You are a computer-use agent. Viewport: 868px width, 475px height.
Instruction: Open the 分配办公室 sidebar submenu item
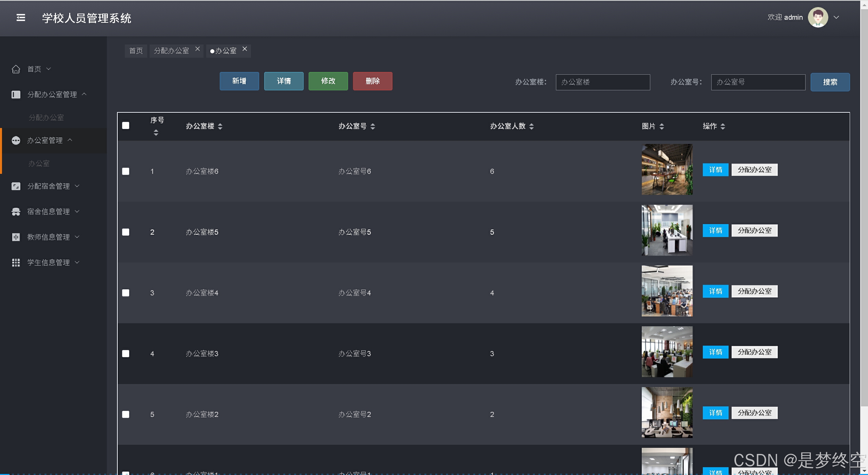tap(46, 117)
